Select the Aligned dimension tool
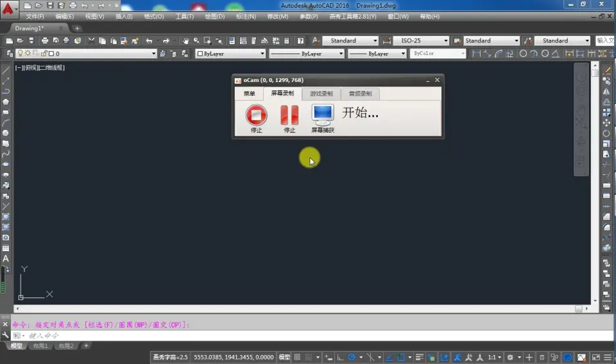The image size is (616, 364). 487,54
